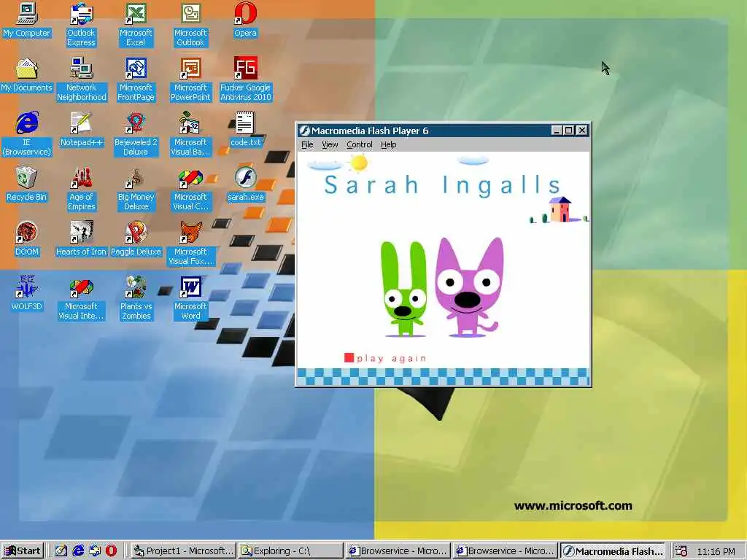
Task: Click the Show Desktop Quick Launch icon
Action: tap(61, 551)
